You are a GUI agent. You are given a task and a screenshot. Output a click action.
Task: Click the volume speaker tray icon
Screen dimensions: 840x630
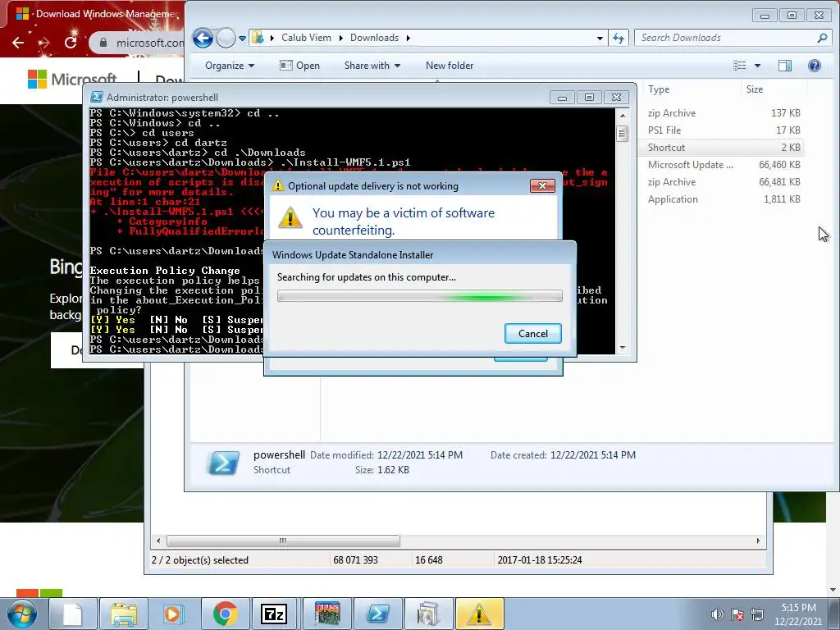point(717,614)
